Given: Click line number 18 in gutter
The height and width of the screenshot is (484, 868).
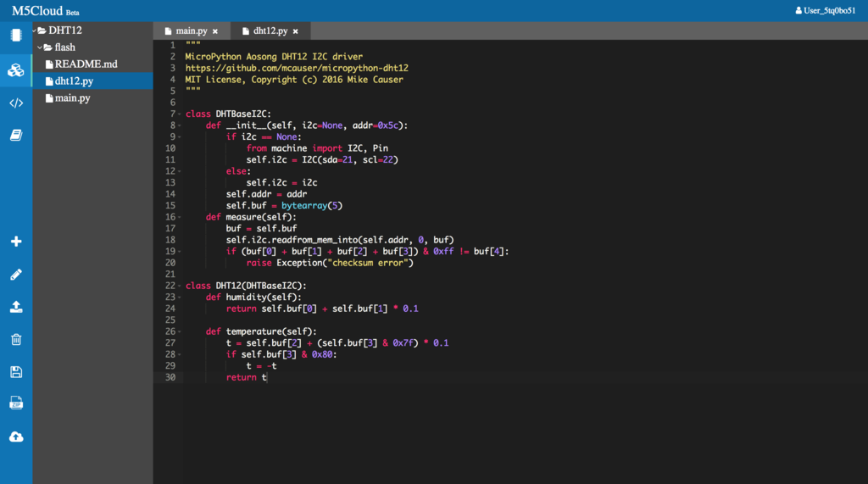Looking at the screenshot, I should click(x=170, y=240).
